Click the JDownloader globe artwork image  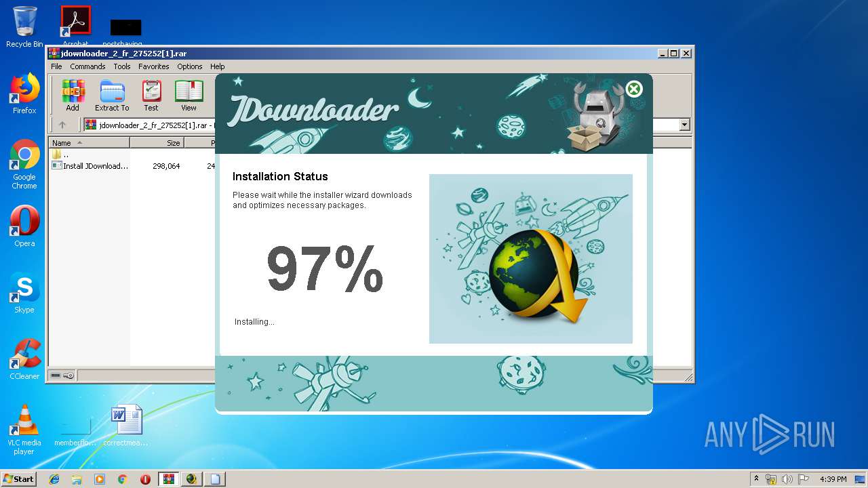pyautogui.click(x=531, y=259)
